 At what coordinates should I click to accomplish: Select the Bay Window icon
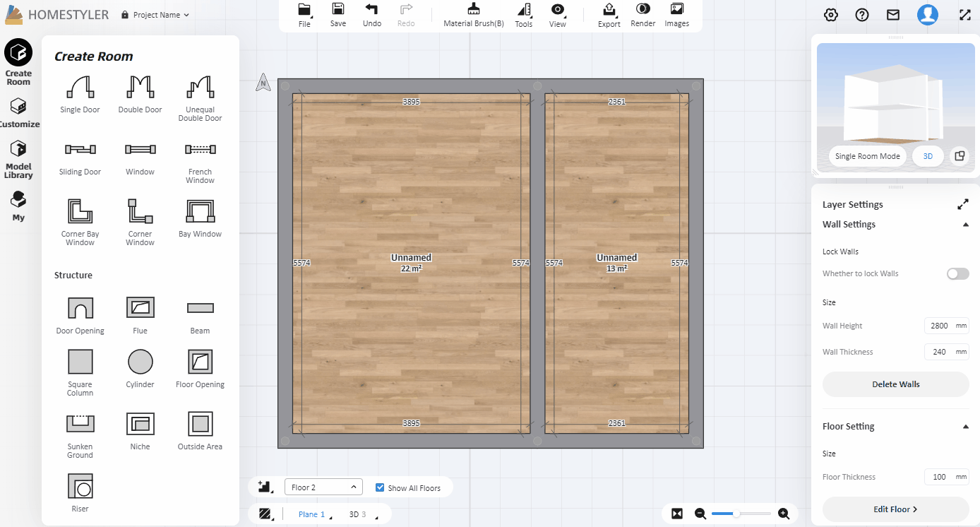click(200, 212)
